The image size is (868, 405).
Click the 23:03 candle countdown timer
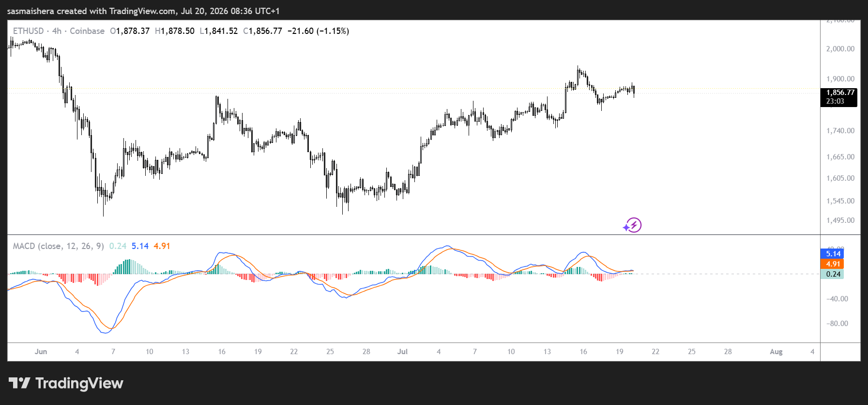click(835, 101)
